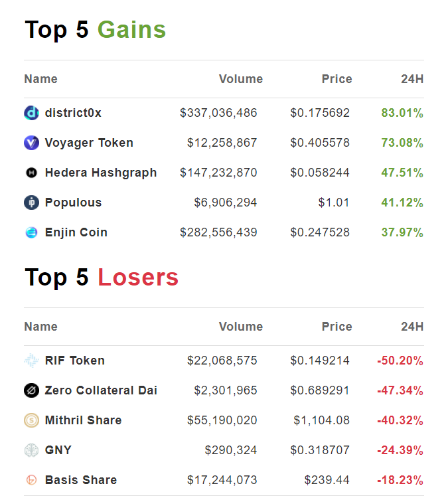Click the GNY brain logo icon
This screenshot has height=496, width=448.
[x=31, y=450]
